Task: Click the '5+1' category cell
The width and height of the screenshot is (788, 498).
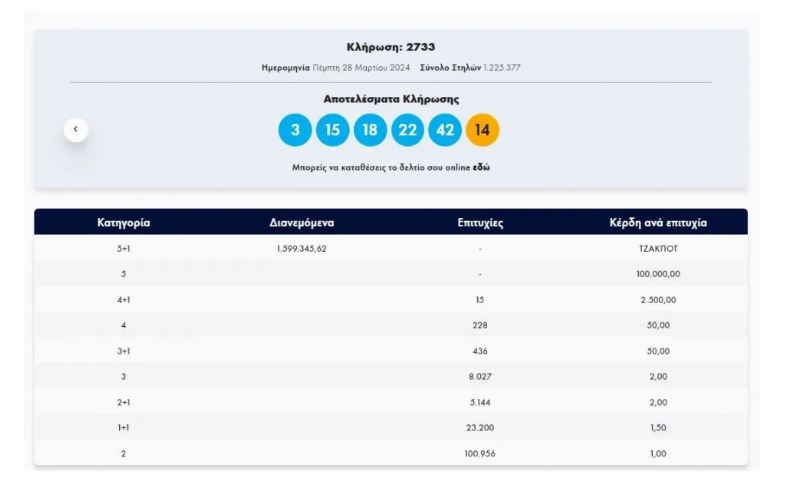Action: (124, 249)
